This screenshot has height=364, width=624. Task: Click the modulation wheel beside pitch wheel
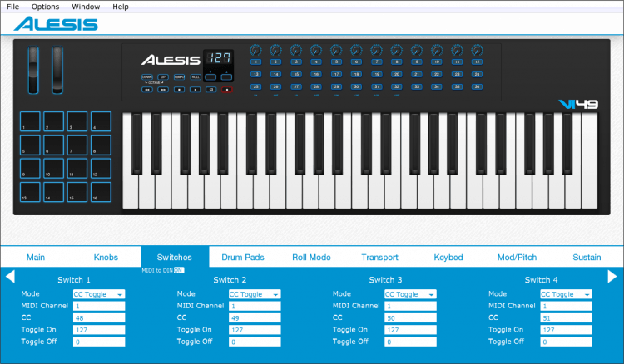pos(57,70)
